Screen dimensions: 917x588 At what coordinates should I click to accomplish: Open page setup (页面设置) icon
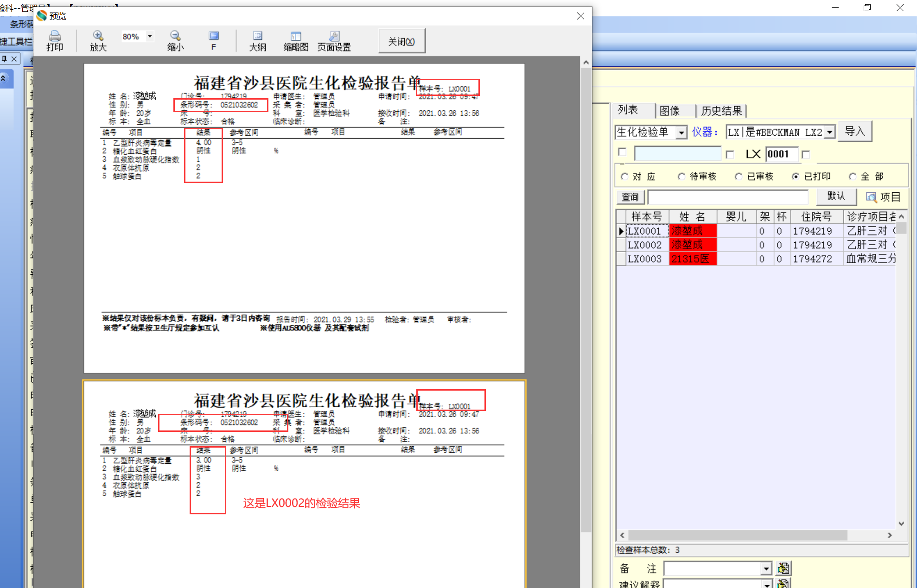pyautogui.click(x=334, y=36)
